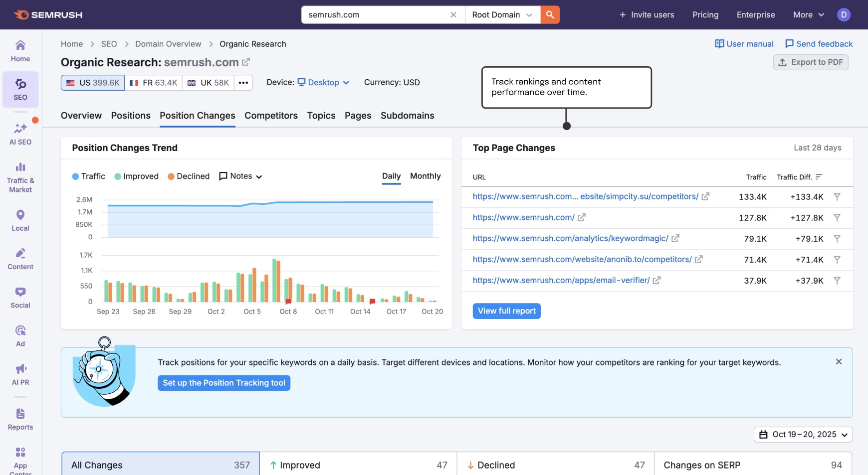Click the View full report button
The image size is (868, 475).
tap(506, 311)
